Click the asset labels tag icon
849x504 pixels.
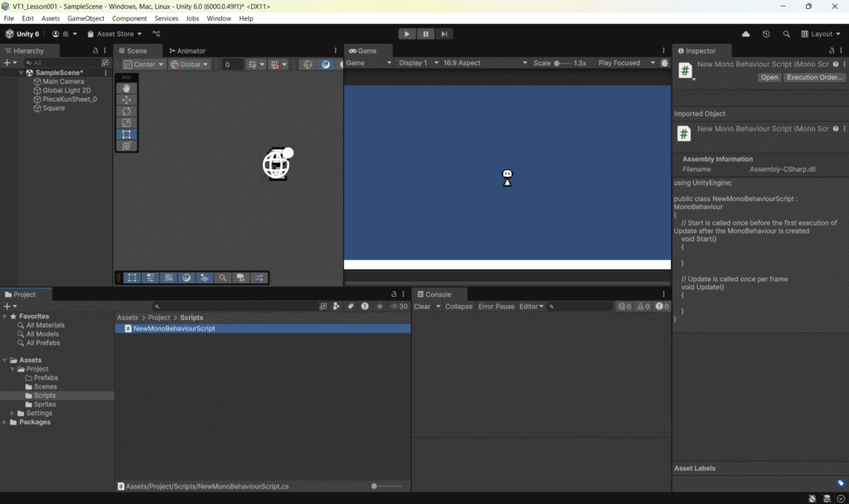click(x=841, y=483)
